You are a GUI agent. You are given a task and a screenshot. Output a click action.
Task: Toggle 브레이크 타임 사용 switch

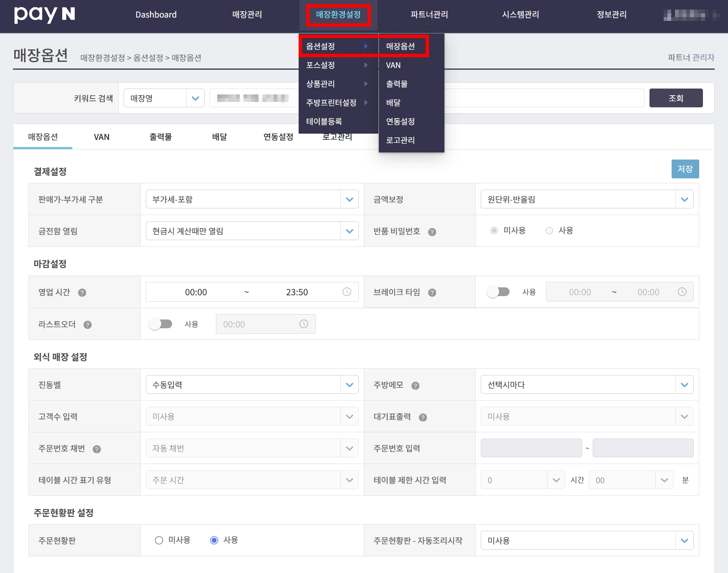(498, 292)
